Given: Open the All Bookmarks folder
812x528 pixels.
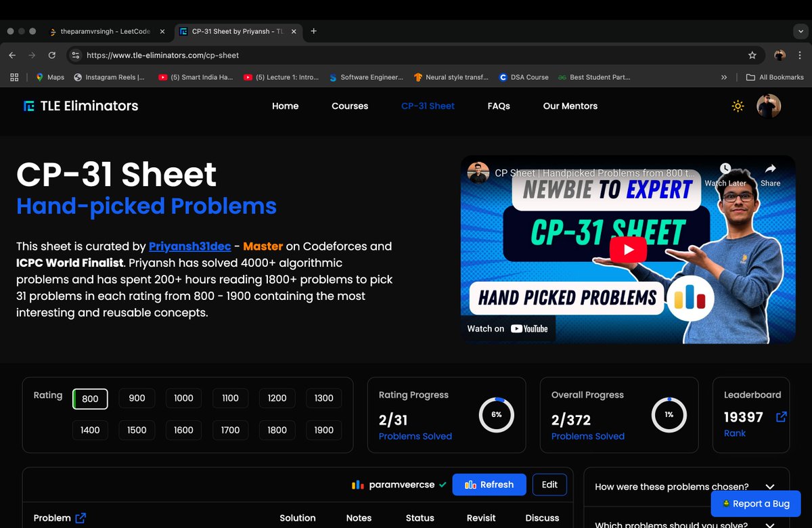Looking at the screenshot, I should tap(775, 77).
